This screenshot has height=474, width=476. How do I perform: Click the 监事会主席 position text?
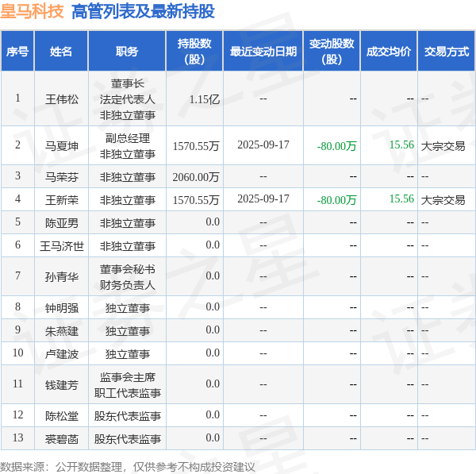tap(128, 377)
